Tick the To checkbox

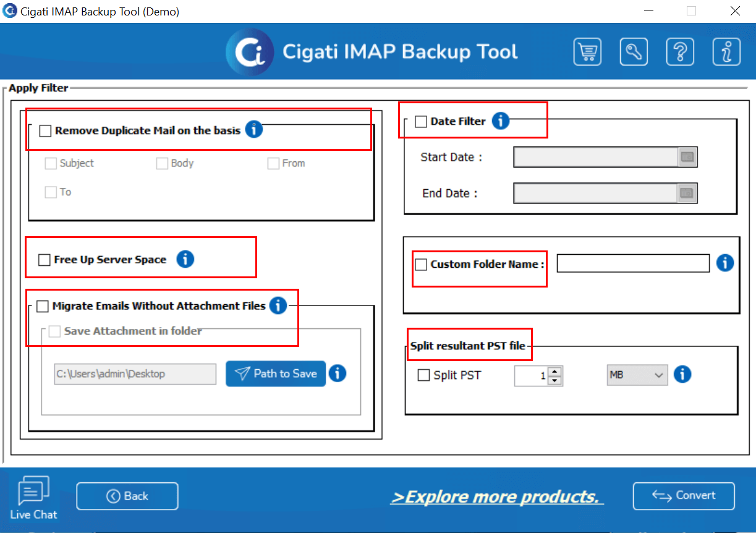pos(51,192)
